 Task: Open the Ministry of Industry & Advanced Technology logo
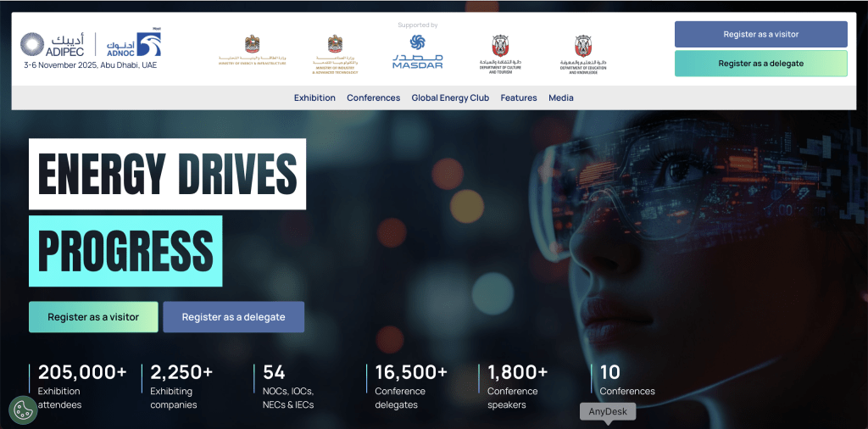tap(337, 53)
